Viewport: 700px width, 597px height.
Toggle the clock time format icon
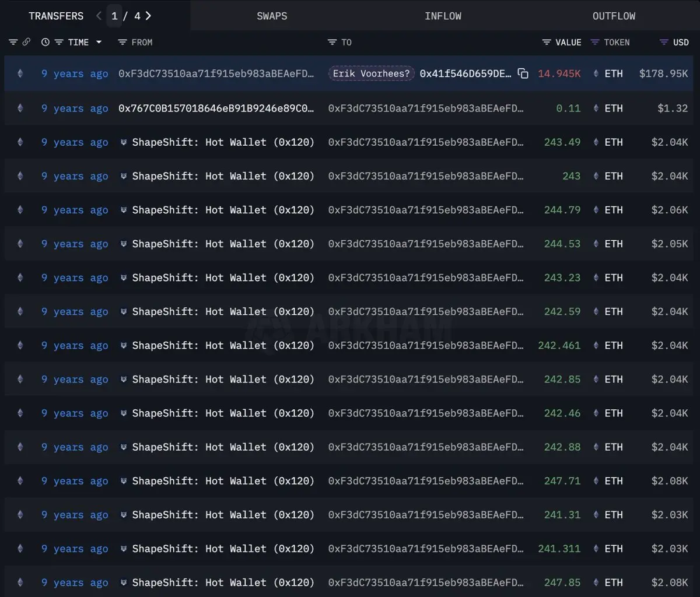pos(45,42)
